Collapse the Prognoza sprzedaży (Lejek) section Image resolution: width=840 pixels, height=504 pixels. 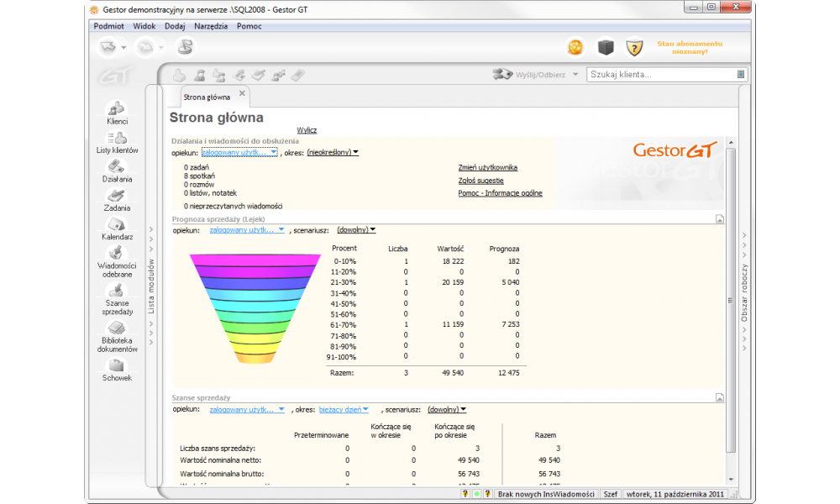[720, 219]
